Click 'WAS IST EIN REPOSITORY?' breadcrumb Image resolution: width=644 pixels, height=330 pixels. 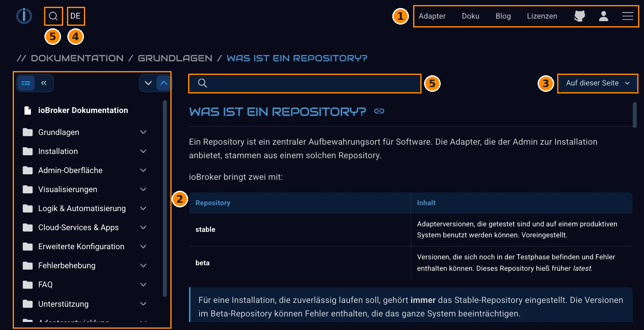pos(297,58)
